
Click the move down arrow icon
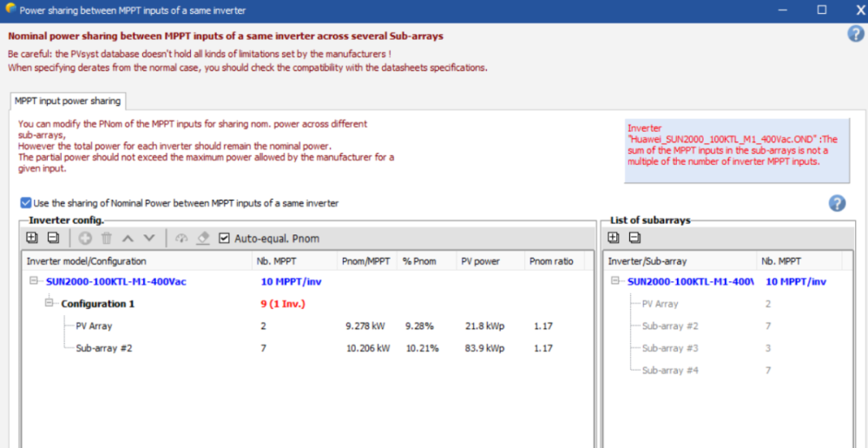coord(148,238)
